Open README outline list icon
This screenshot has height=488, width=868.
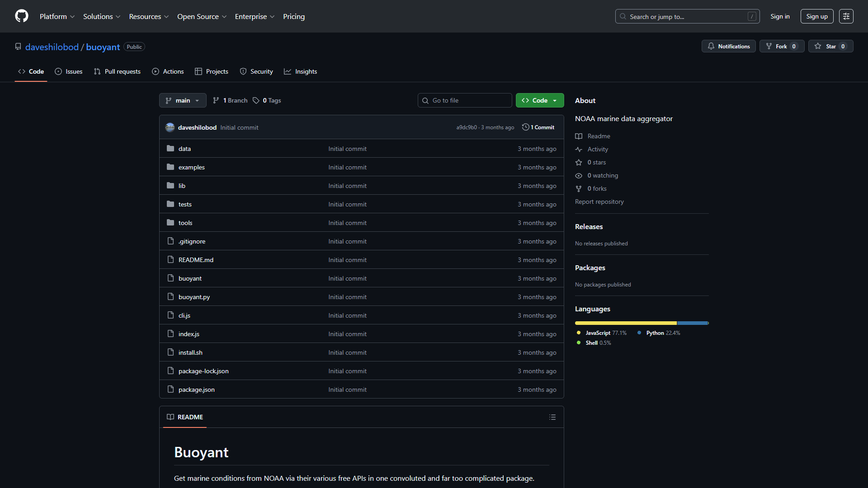pyautogui.click(x=552, y=417)
